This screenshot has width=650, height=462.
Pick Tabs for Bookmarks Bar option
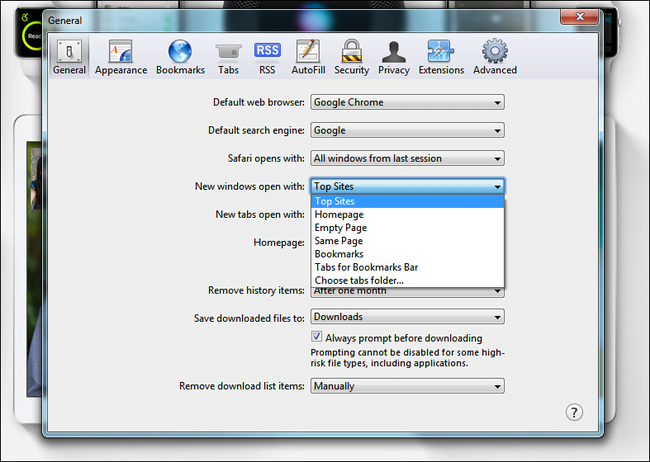(x=407, y=267)
